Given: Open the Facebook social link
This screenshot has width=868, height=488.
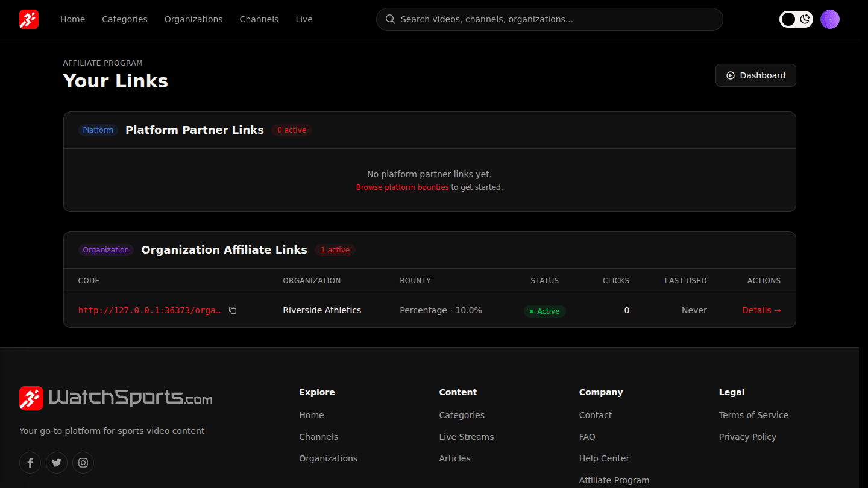Looking at the screenshot, I should point(30,463).
